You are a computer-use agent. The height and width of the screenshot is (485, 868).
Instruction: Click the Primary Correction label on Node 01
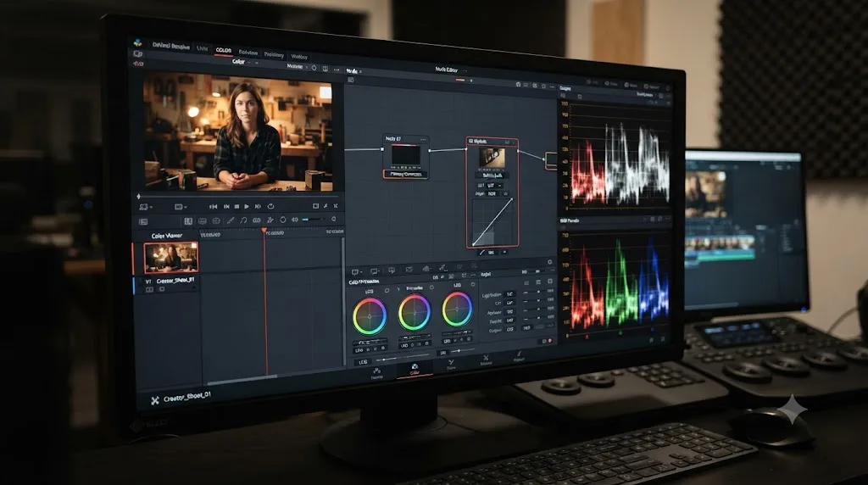[x=406, y=174]
